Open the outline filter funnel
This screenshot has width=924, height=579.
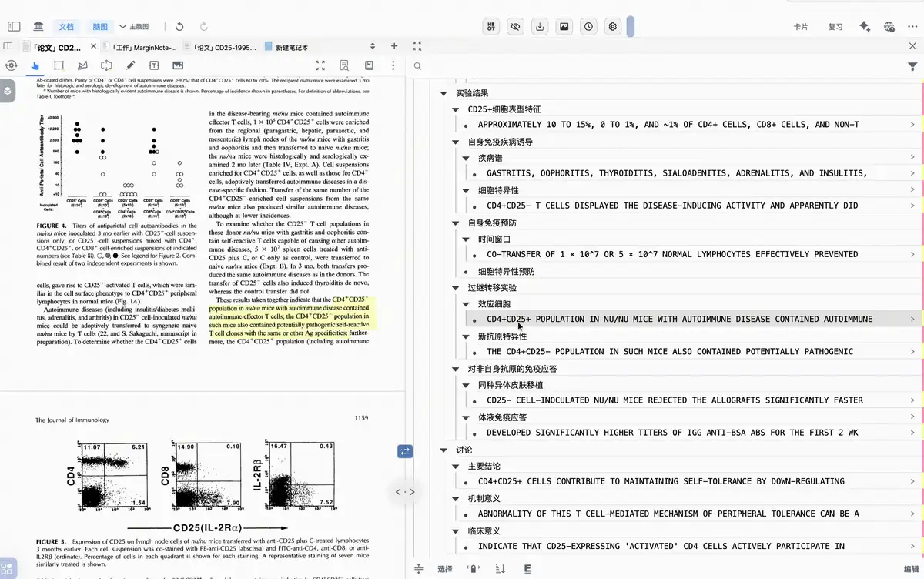(912, 67)
